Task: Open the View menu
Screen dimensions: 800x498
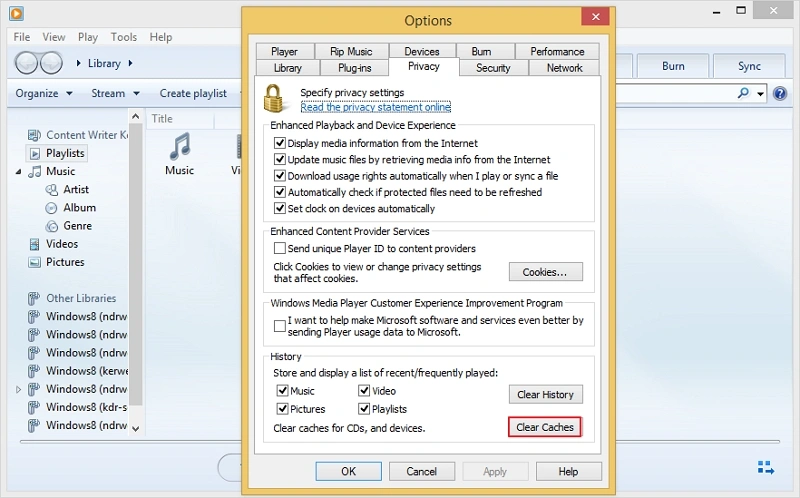Action: (54, 37)
